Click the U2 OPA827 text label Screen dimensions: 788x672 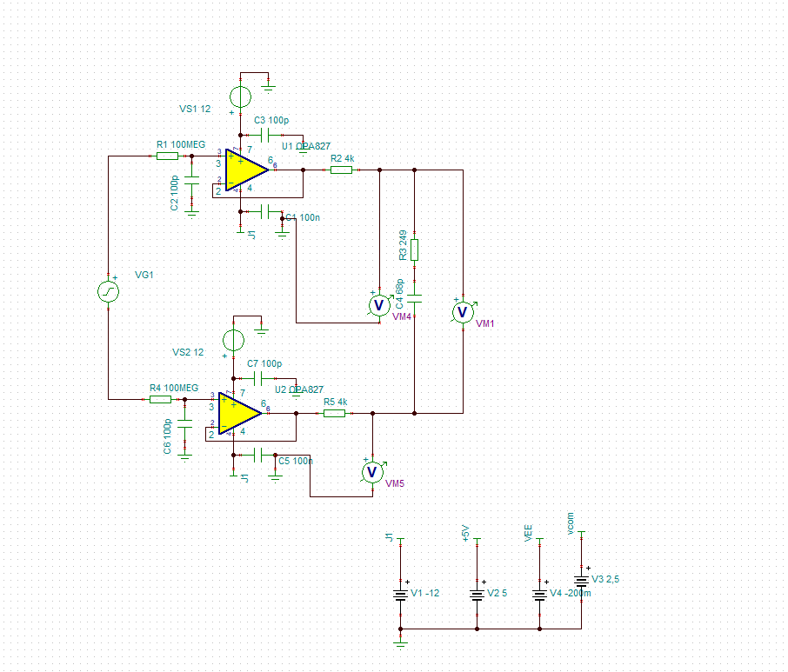[x=299, y=389]
